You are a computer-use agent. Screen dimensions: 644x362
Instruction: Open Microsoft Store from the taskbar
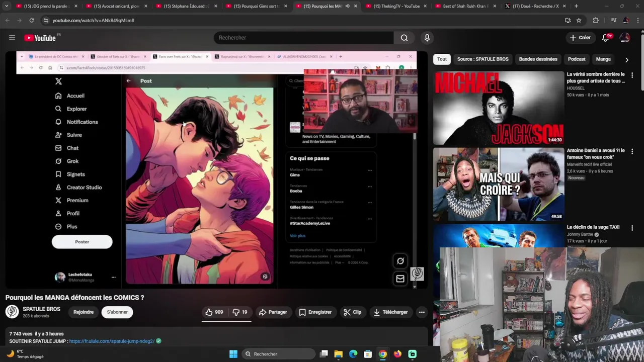pos(368,354)
